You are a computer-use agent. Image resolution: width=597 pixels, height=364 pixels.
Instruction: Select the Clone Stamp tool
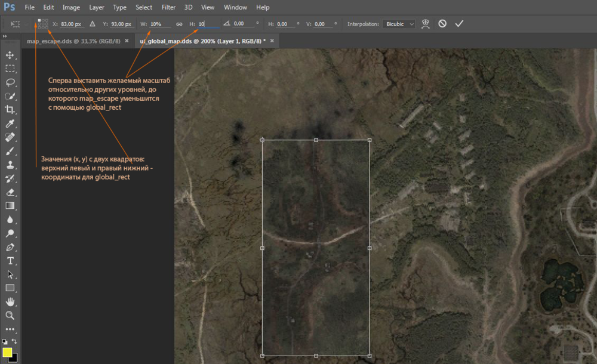point(10,165)
